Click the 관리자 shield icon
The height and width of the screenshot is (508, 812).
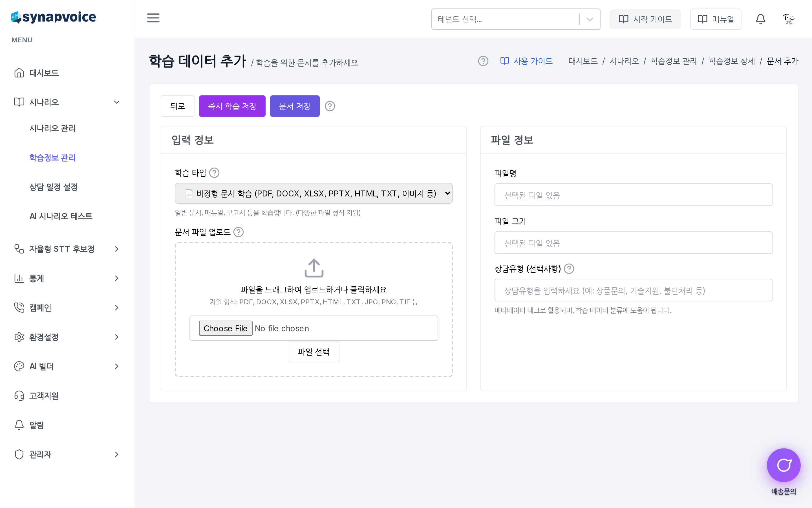coord(19,454)
